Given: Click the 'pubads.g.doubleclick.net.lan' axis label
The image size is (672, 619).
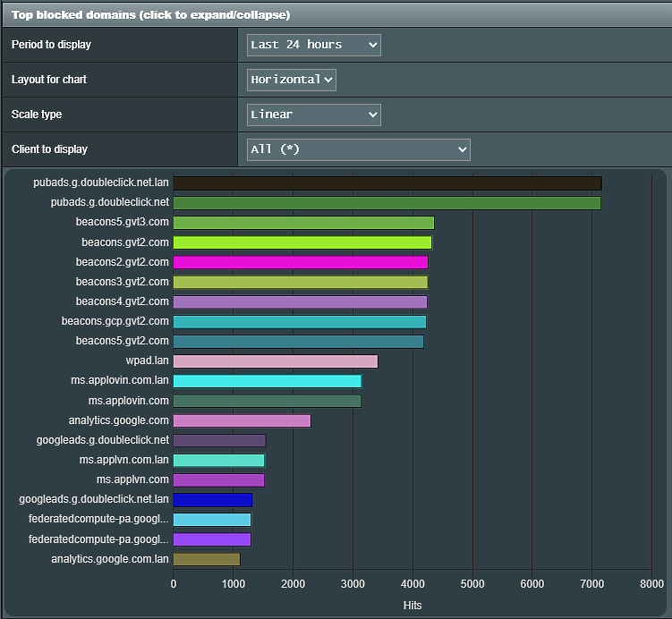Looking at the screenshot, I should point(101,182).
